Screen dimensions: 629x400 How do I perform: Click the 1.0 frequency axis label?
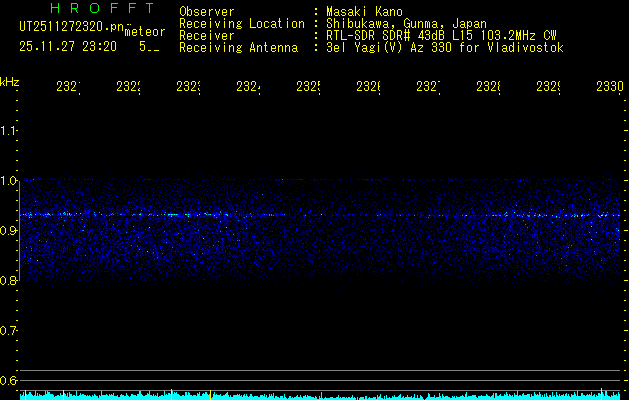[x=8, y=181]
